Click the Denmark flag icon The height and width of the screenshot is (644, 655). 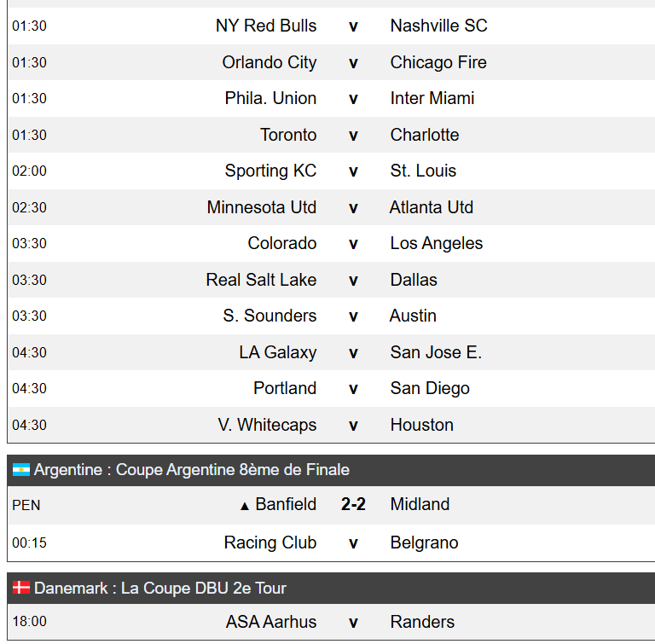(x=20, y=588)
